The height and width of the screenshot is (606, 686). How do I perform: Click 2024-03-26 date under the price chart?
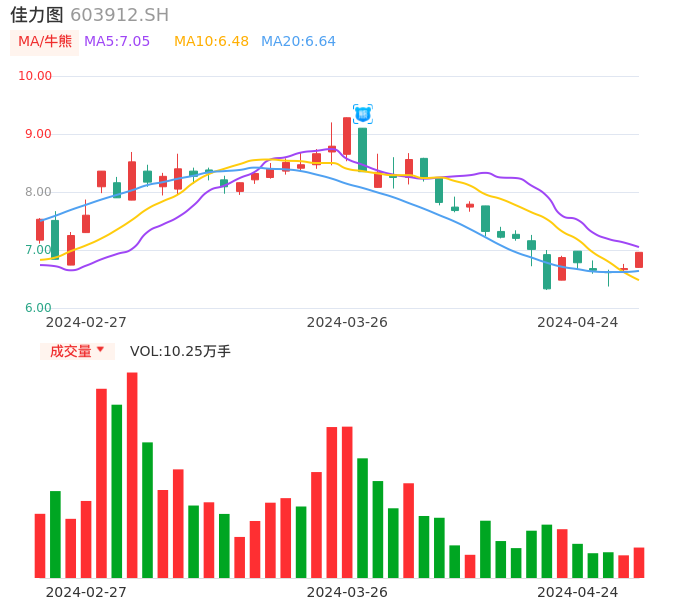click(347, 322)
